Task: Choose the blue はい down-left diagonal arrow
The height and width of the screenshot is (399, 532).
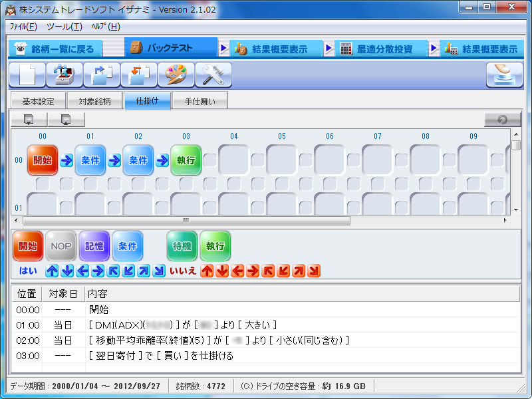Action: pyautogui.click(x=128, y=271)
